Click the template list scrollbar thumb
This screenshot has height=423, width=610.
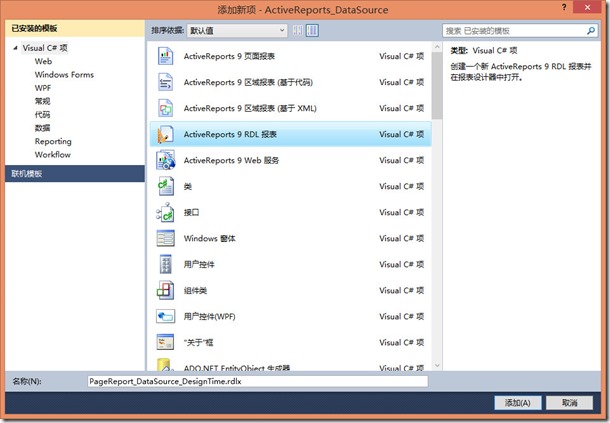point(437,86)
